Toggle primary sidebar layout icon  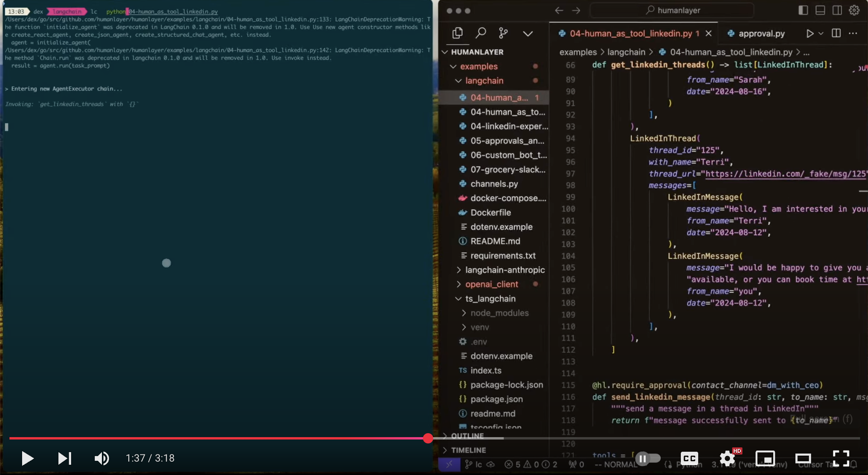(x=803, y=10)
